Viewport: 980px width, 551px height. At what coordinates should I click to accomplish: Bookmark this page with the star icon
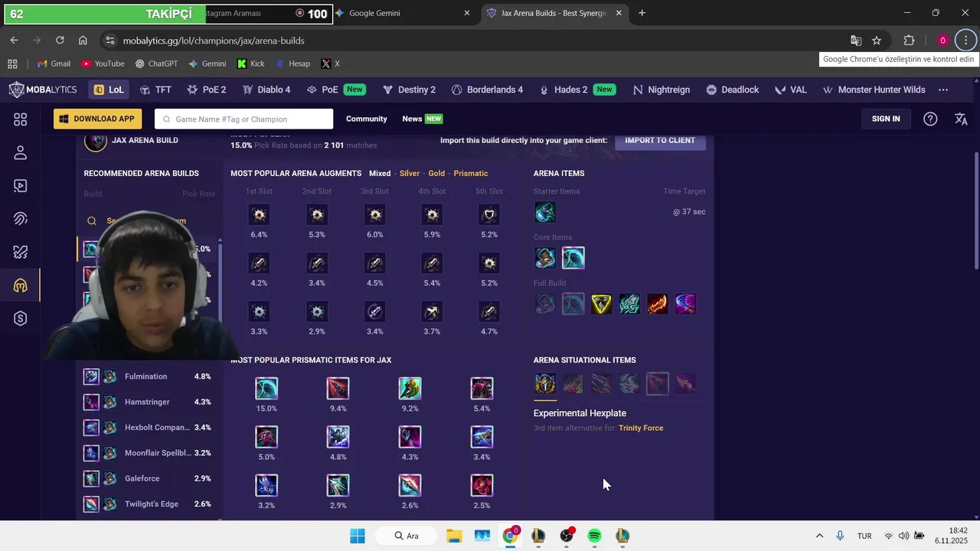[877, 41]
